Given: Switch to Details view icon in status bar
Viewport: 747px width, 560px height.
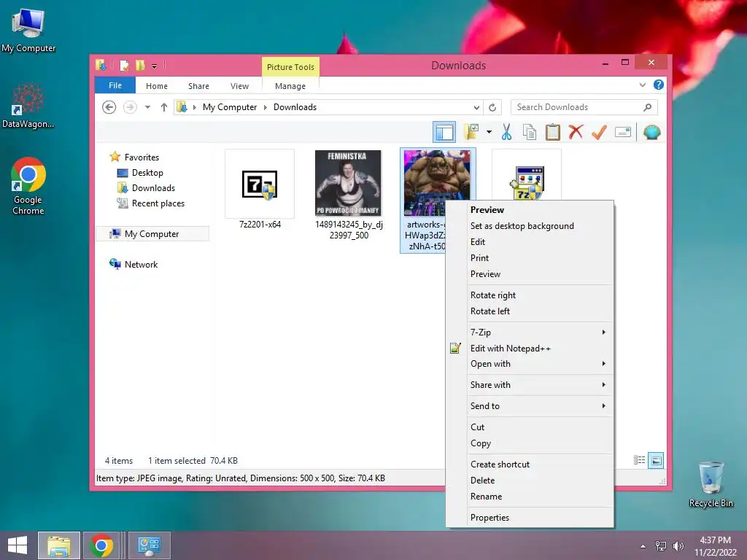Looking at the screenshot, I should [x=639, y=460].
